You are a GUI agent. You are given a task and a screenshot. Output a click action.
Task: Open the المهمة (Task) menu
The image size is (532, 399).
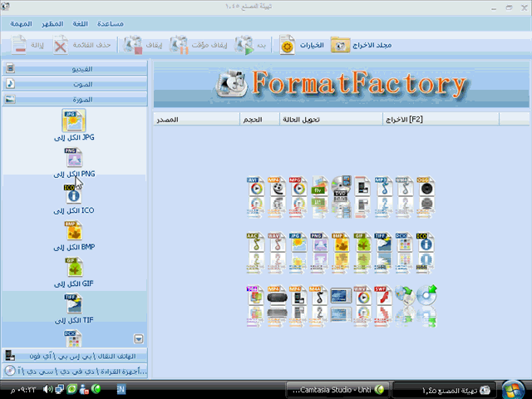click(x=21, y=24)
